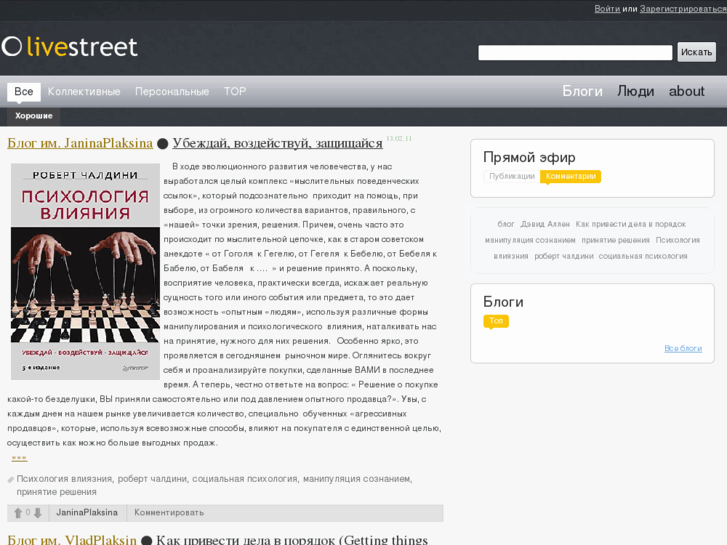Click the Искать search button

696,52
